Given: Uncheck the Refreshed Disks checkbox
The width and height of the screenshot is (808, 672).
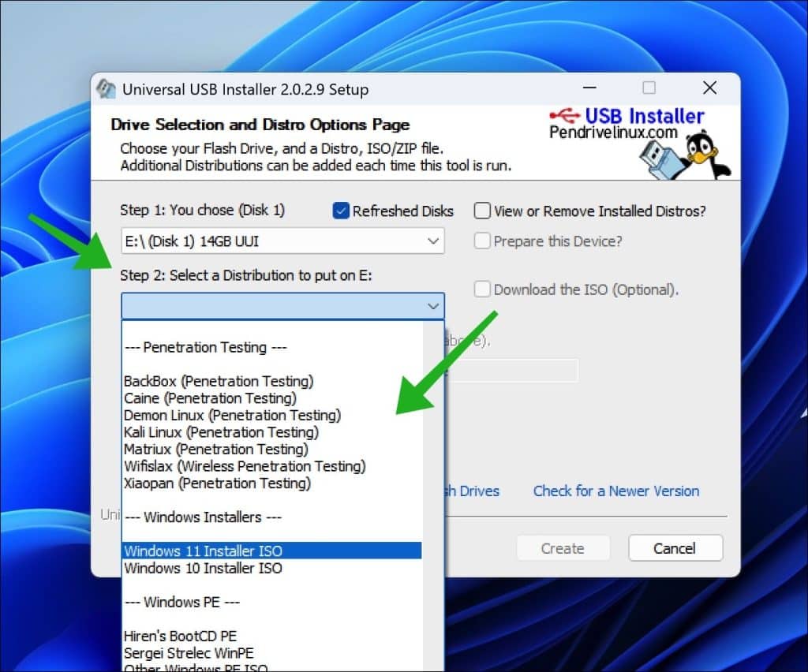Looking at the screenshot, I should pyautogui.click(x=341, y=211).
